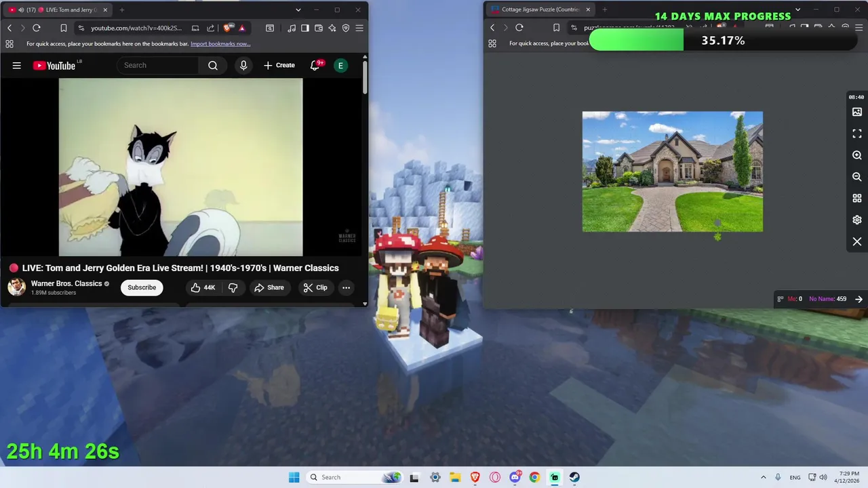868x488 pixels.
Task: Zoom out of the puzzle
Action: coord(857,177)
